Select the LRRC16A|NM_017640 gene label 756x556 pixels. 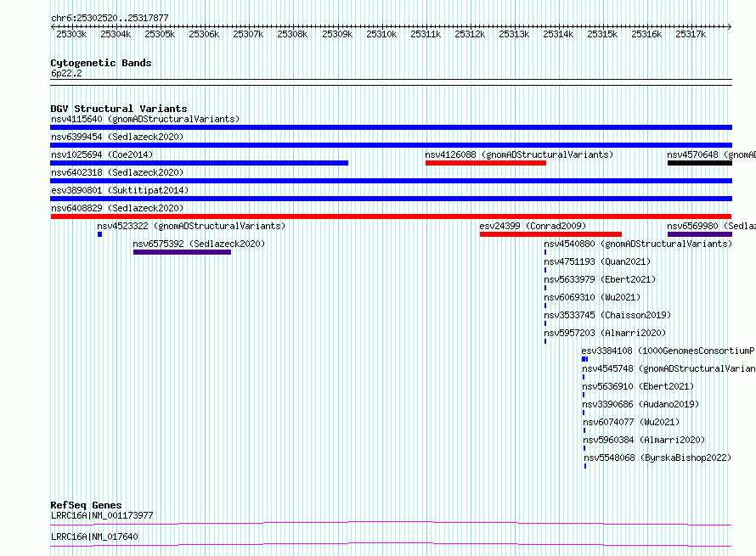pyautogui.click(x=94, y=536)
